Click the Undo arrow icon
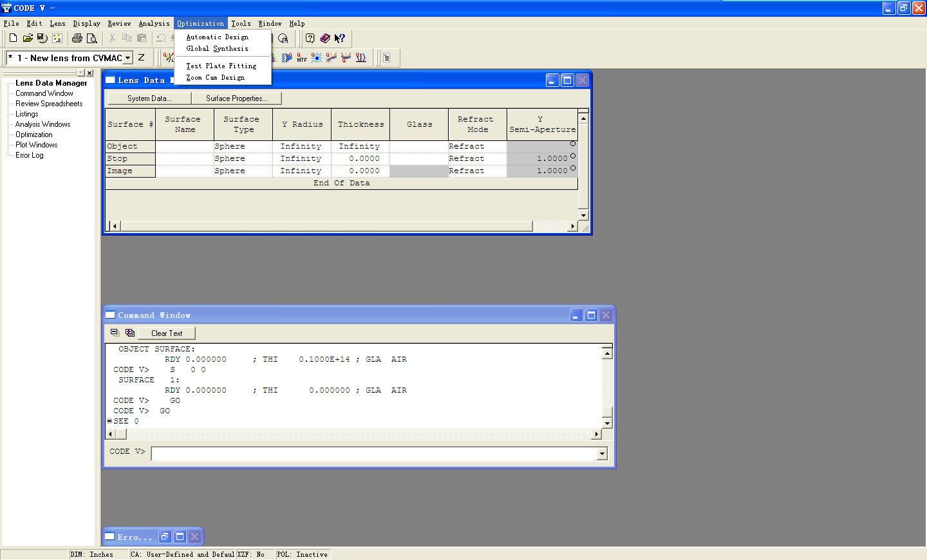Viewport: 927px width, 560px height. (162, 39)
